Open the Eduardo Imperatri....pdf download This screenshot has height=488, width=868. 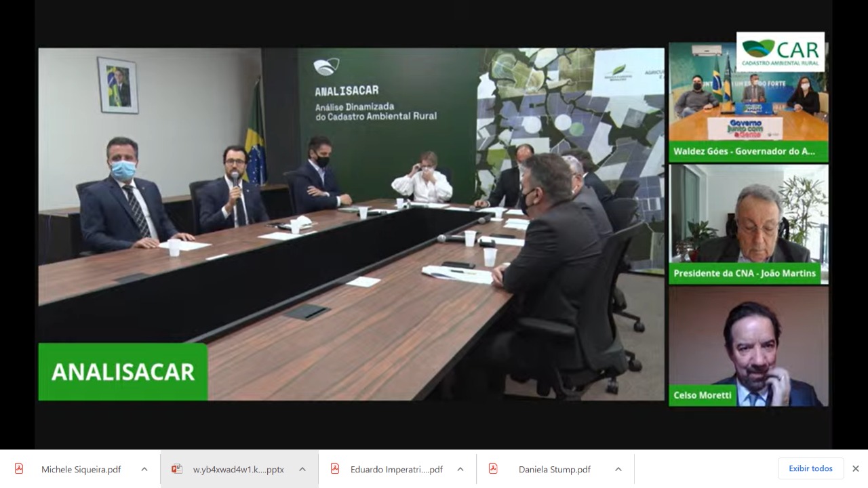396,469
